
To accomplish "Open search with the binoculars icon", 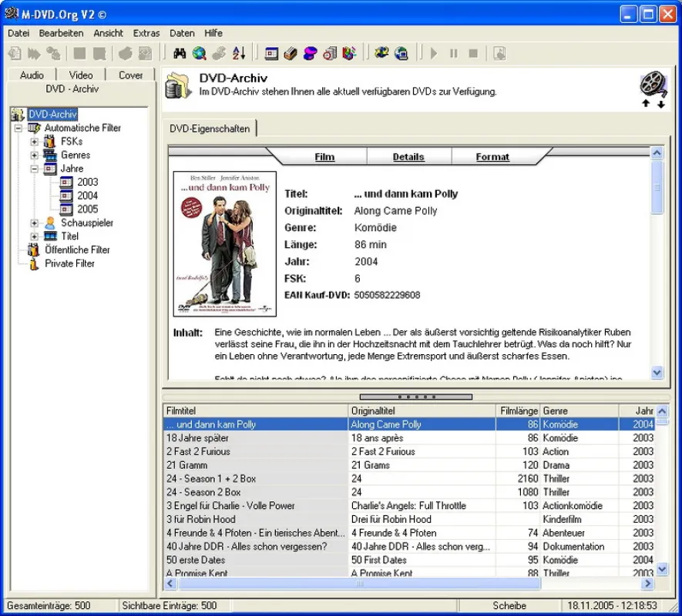I will tap(180, 53).
